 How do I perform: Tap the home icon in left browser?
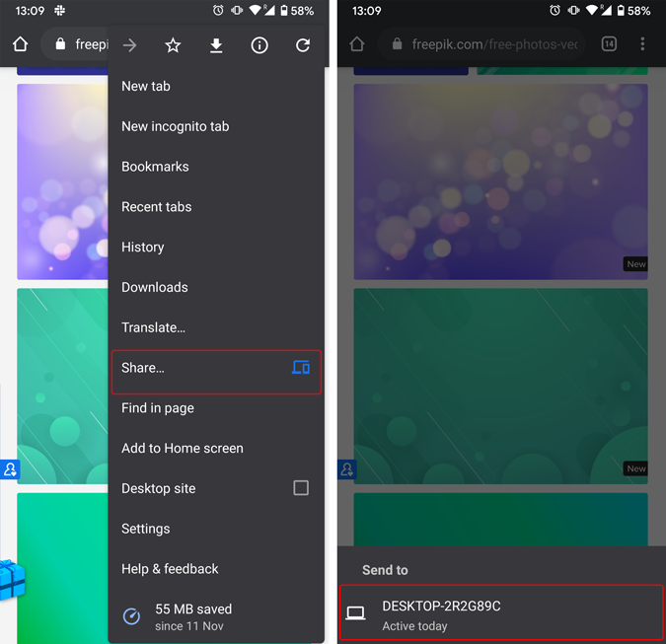pos(20,43)
